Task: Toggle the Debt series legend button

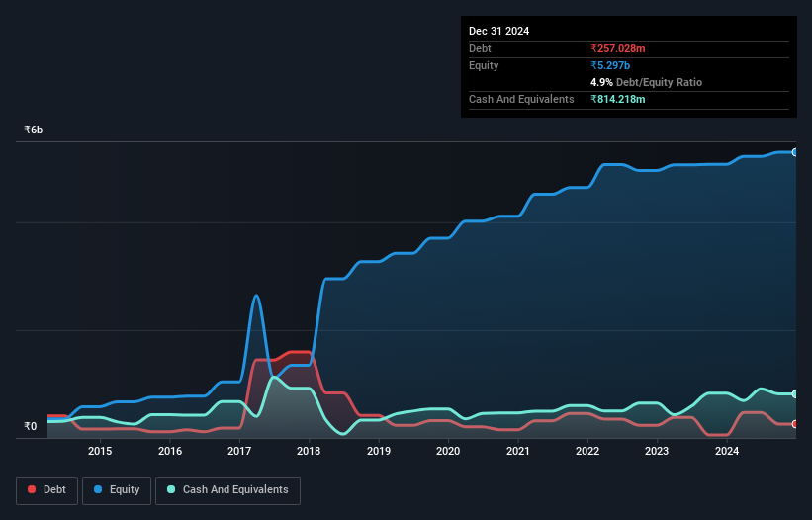Action: pos(47,490)
